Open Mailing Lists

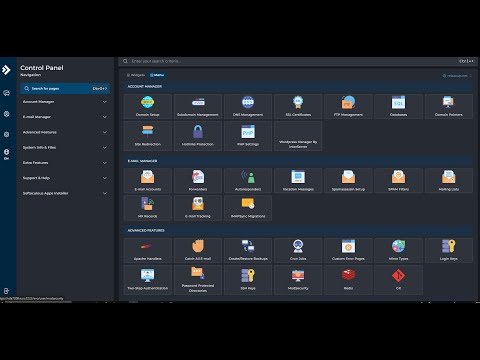tap(449, 180)
